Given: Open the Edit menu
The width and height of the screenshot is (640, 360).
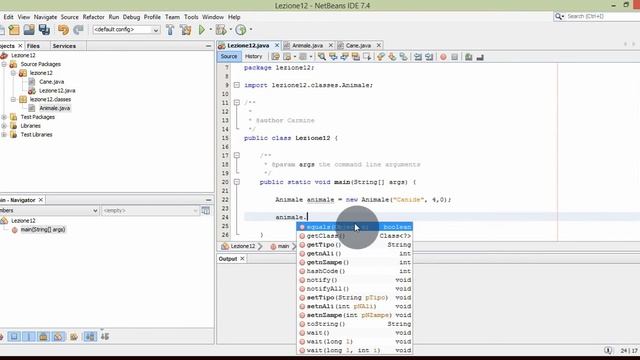Looking at the screenshot, I should [9, 17].
